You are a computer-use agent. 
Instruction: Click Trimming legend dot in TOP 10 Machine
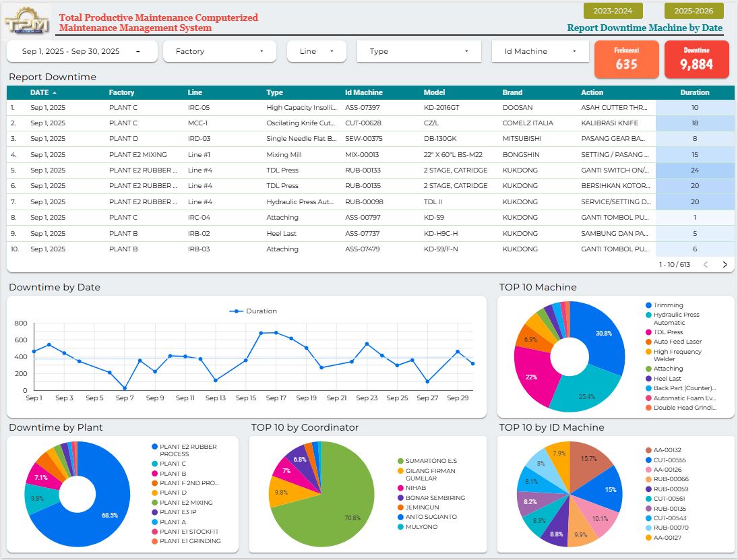pos(648,305)
